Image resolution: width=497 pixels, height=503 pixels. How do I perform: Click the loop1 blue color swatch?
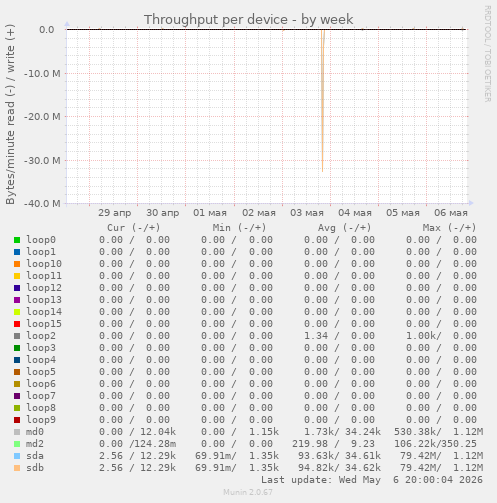point(17,252)
